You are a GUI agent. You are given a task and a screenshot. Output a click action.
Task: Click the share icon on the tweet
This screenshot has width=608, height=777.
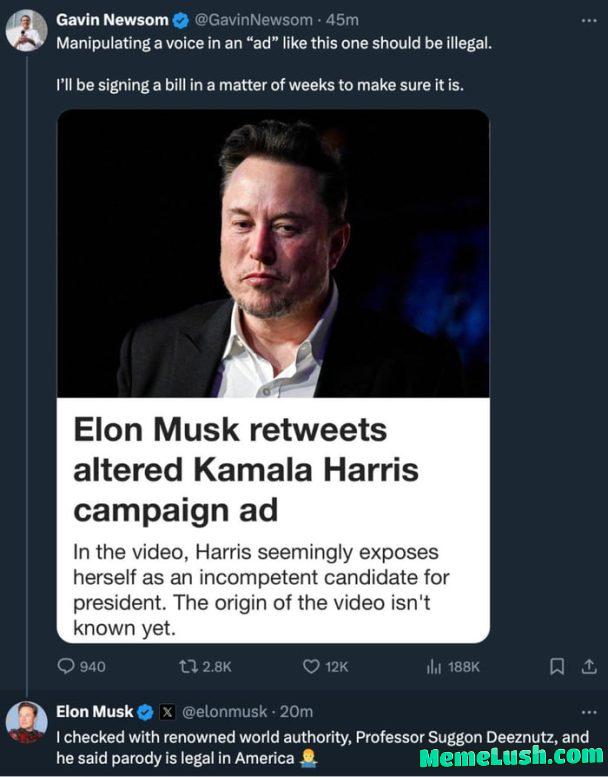tap(589, 666)
